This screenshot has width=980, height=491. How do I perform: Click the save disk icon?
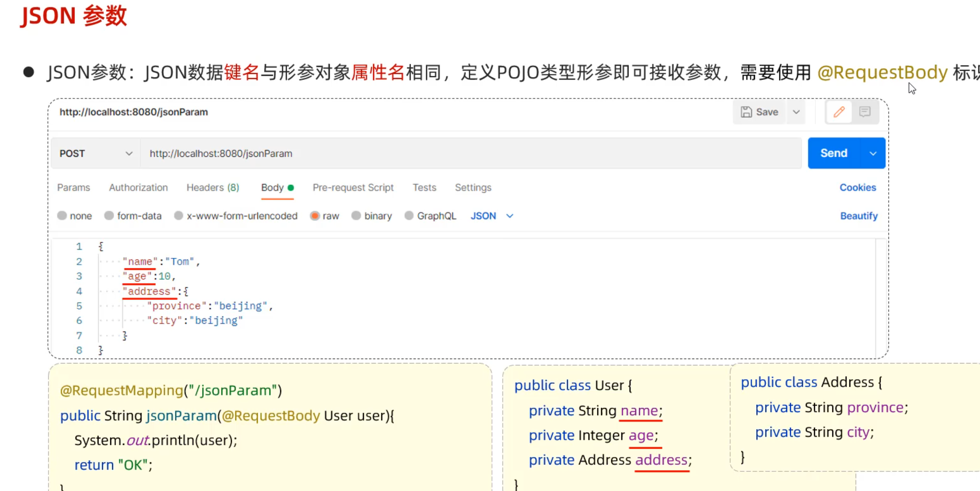(x=746, y=112)
